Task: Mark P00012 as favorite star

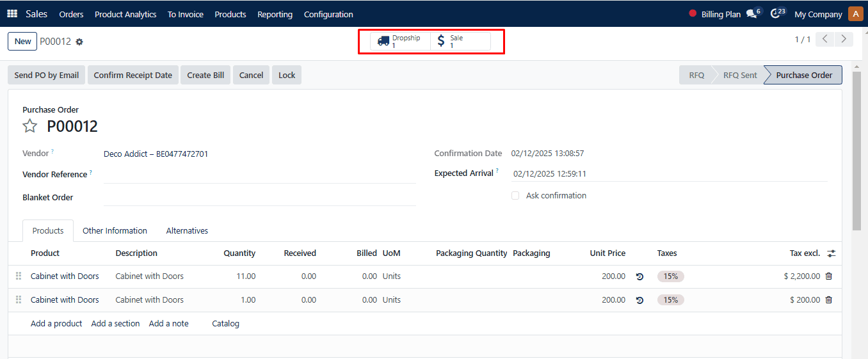Action: point(30,126)
